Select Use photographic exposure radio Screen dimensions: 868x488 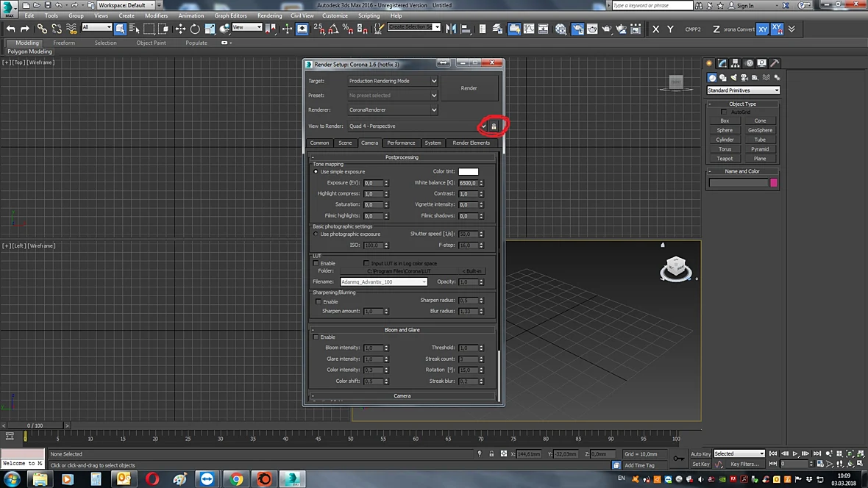point(316,234)
